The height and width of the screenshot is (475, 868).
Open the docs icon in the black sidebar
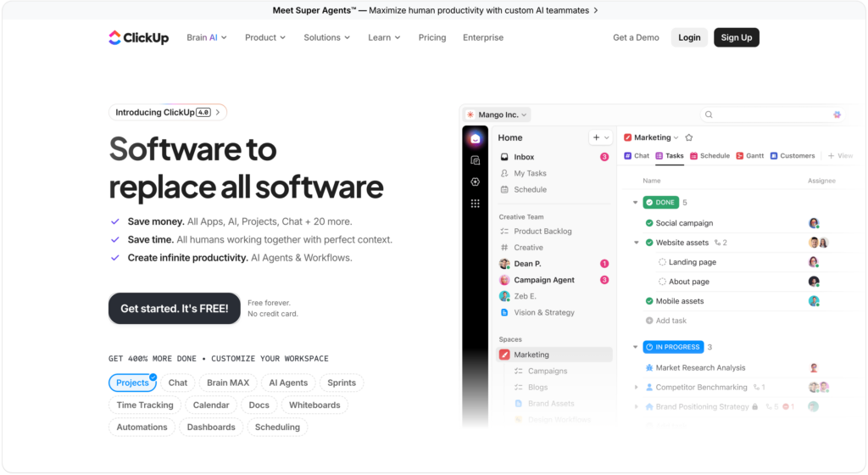point(475,160)
